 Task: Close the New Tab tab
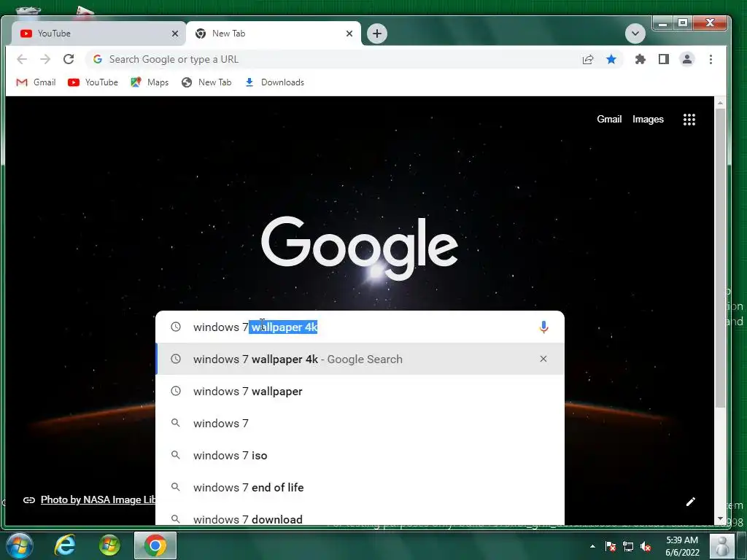coord(349,34)
